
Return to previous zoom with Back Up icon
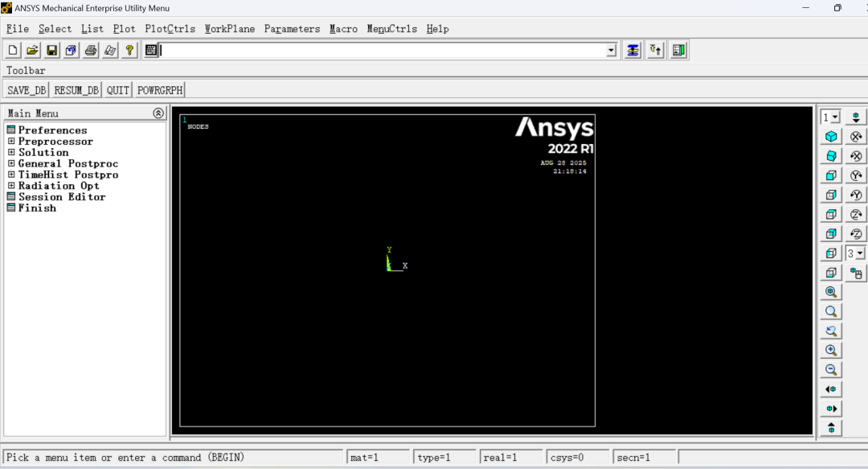(831, 331)
